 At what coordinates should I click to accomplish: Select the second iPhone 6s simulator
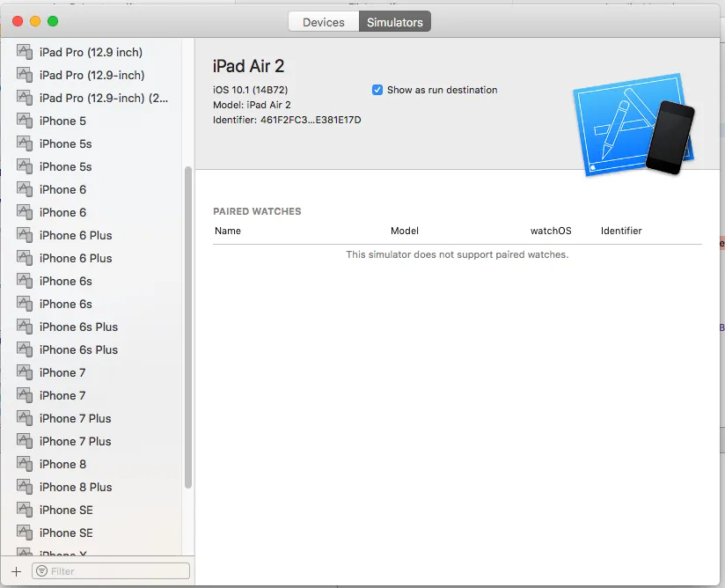[66, 304]
